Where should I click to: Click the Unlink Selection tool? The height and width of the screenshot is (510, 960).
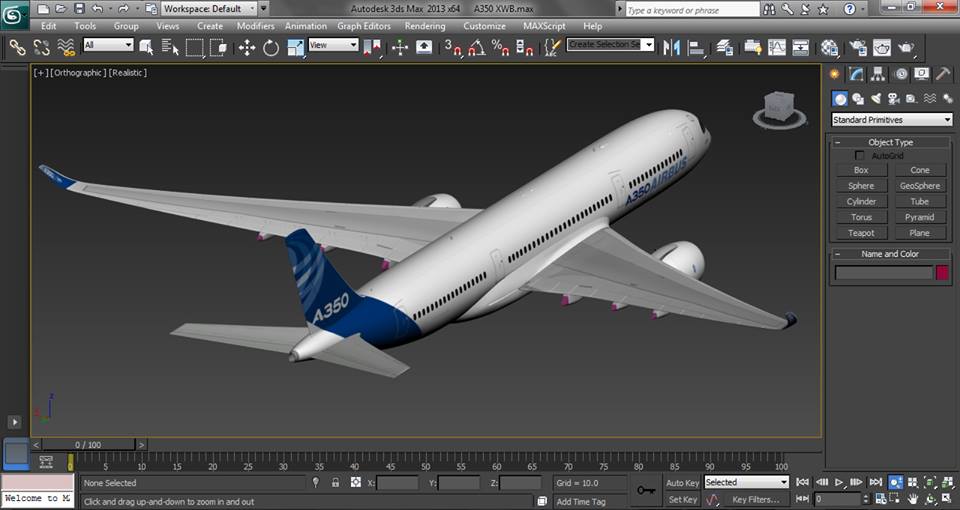click(42, 47)
